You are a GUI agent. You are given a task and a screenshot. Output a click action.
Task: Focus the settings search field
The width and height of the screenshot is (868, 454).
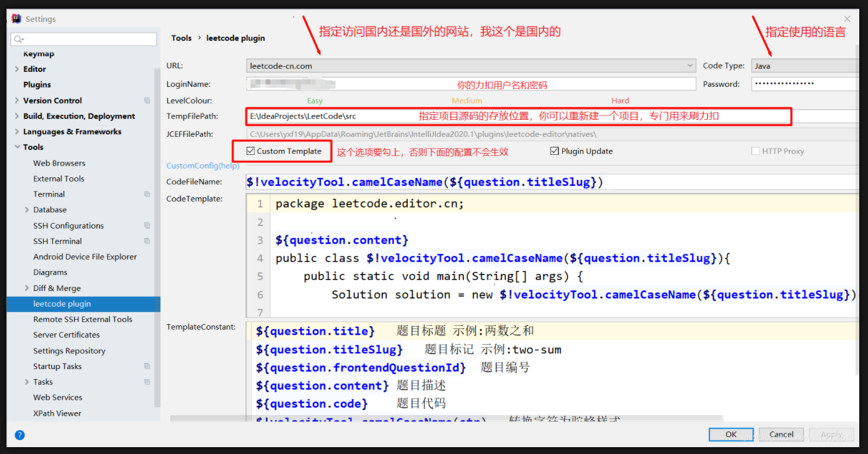(x=84, y=39)
